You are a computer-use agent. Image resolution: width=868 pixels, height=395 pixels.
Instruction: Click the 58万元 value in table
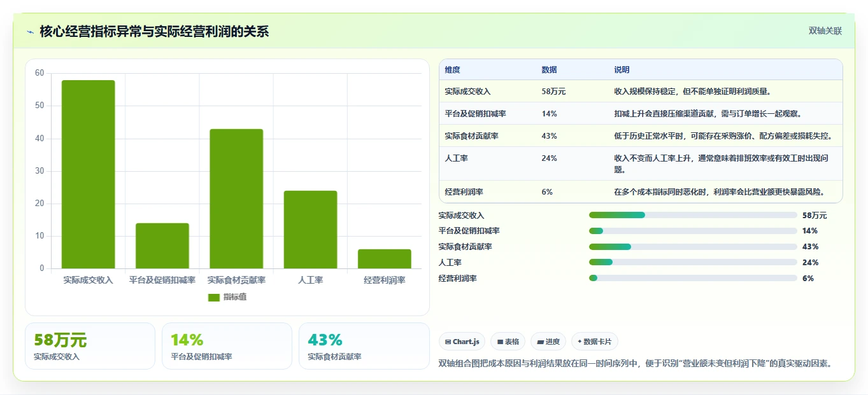[x=553, y=92]
